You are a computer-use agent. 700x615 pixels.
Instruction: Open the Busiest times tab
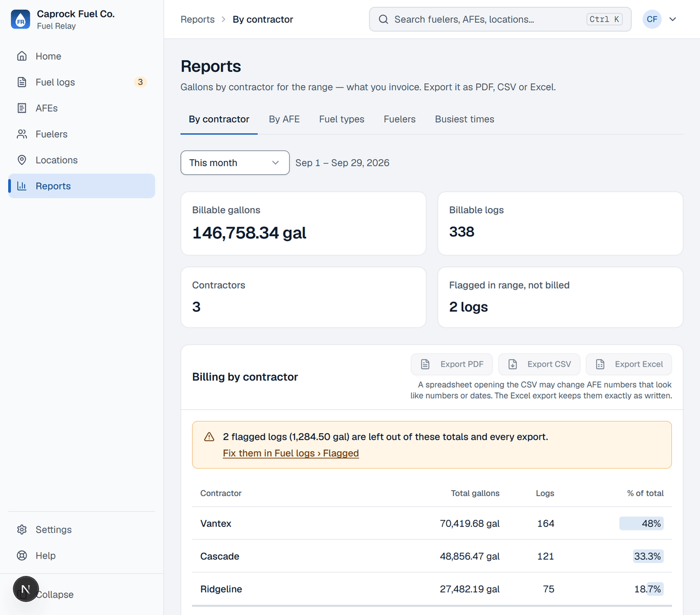pos(464,119)
